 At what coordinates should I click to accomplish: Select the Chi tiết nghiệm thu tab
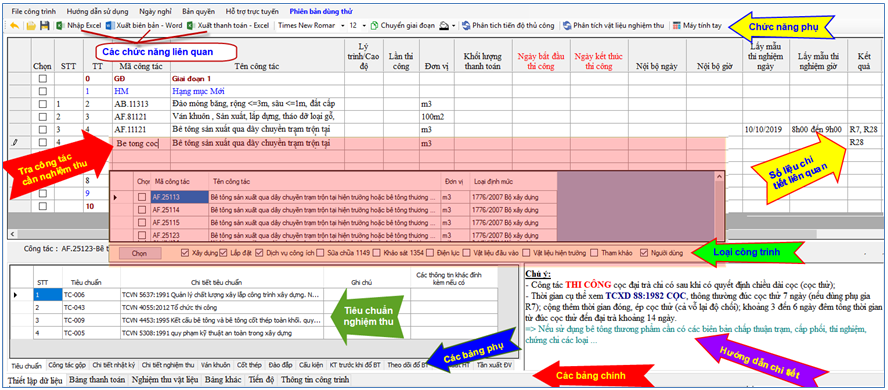pos(168,365)
